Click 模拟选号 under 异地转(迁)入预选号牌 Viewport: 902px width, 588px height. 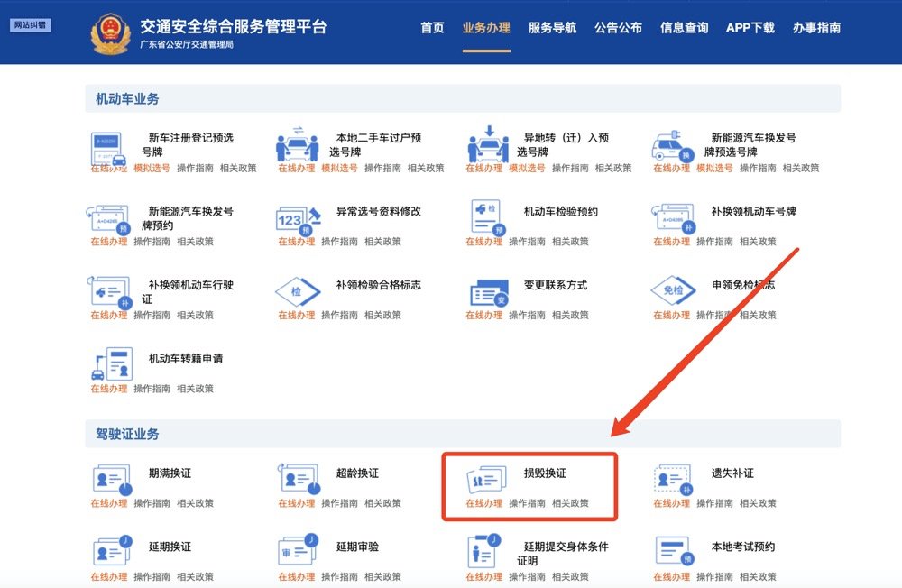pos(527,168)
